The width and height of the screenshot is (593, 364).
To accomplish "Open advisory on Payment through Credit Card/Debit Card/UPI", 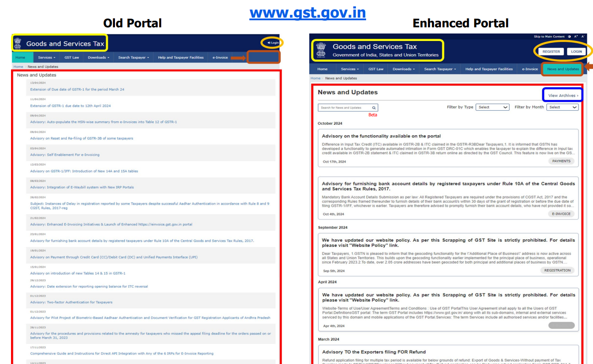I will point(114,257).
